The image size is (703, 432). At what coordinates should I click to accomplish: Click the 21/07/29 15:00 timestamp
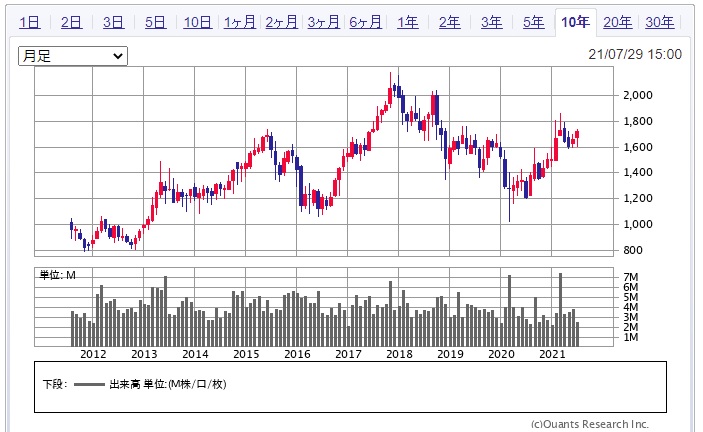coord(635,54)
